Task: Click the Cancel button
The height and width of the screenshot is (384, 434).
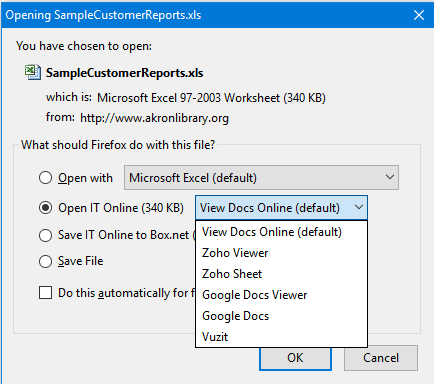Action: 381,358
